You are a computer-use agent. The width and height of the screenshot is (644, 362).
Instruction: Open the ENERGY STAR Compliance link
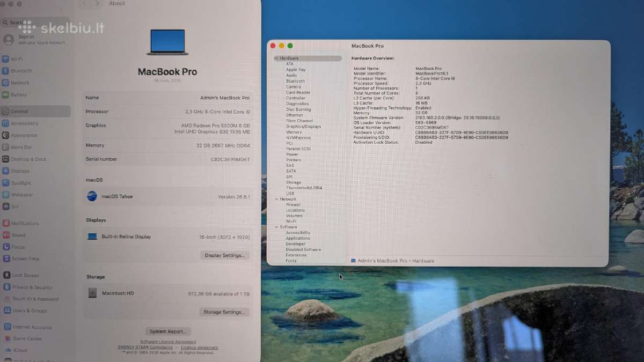point(145,347)
